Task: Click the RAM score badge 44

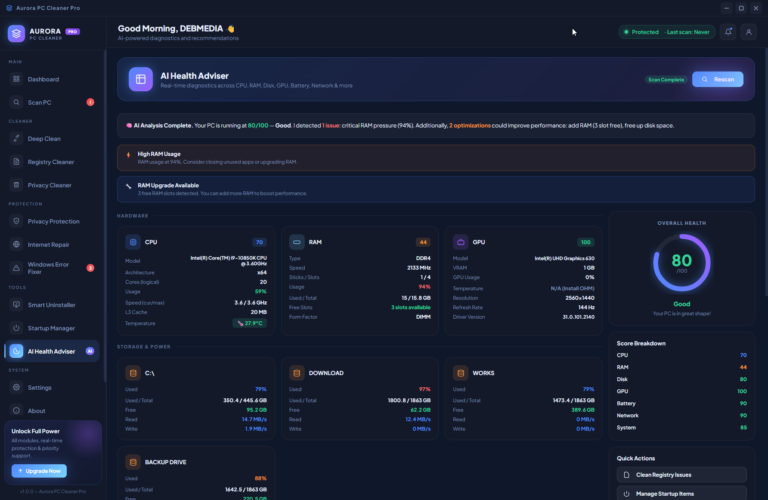Action: [x=423, y=242]
